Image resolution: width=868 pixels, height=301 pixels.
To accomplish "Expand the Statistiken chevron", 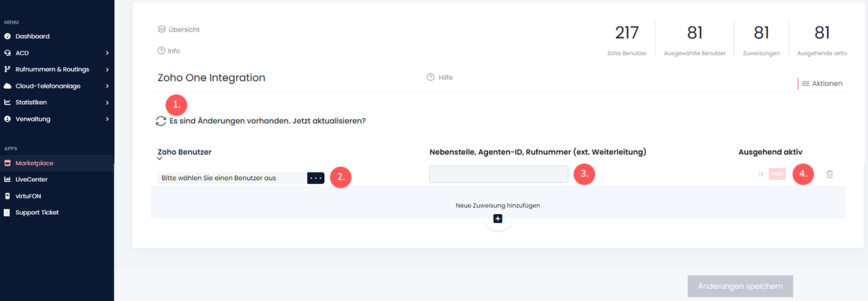I will pos(107,102).
